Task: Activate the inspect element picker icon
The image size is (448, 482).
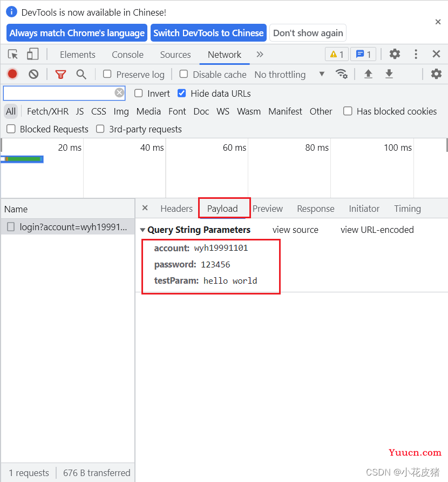Action: [13, 55]
